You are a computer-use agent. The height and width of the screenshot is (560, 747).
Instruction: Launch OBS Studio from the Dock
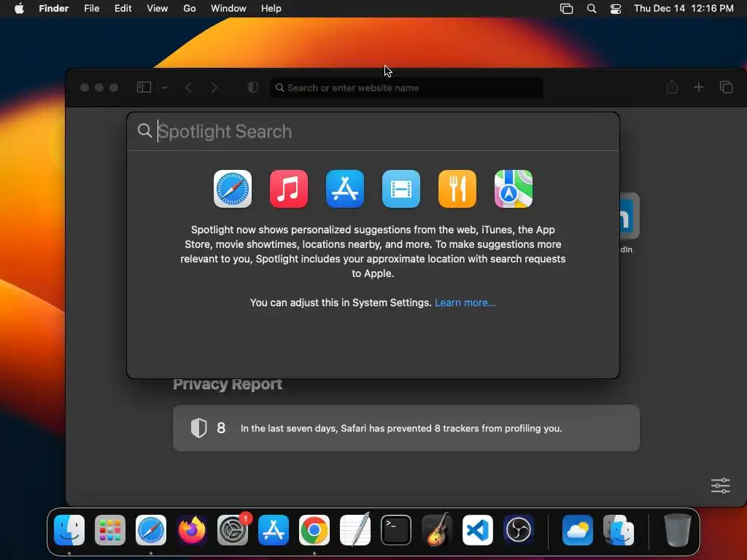(519, 530)
